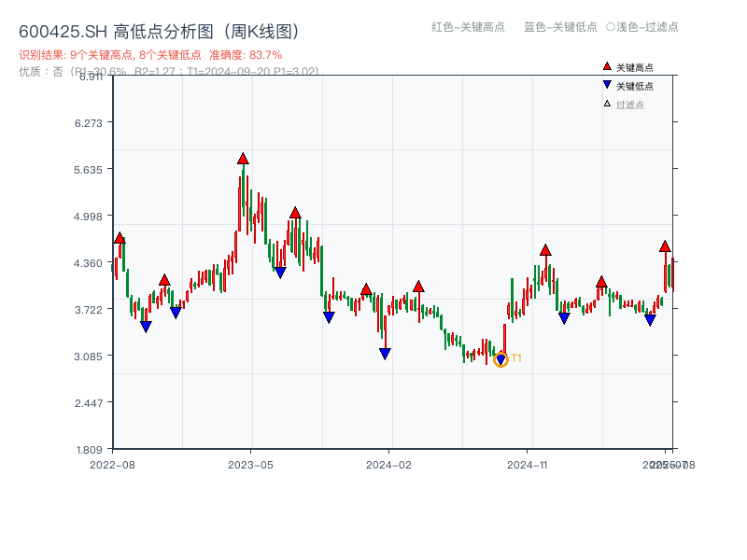Select the rightmost red triangle near 2025-08
Screen dimensions: 747x560
click(x=664, y=248)
